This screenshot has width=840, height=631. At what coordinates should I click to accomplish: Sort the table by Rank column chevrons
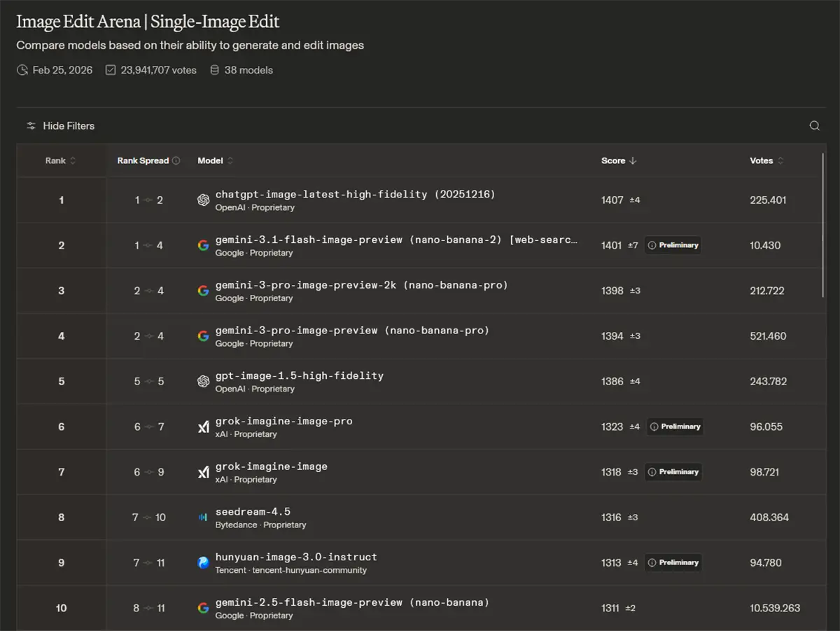point(74,160)
